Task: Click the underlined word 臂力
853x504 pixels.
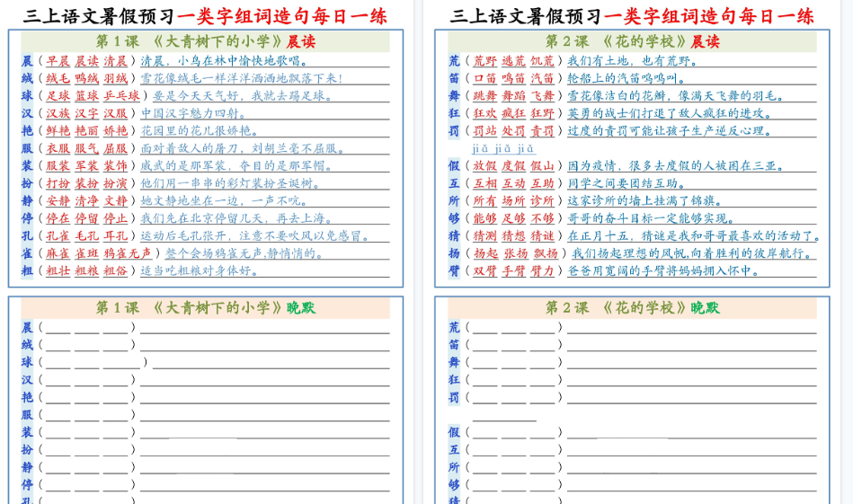Action: [542, 270]
